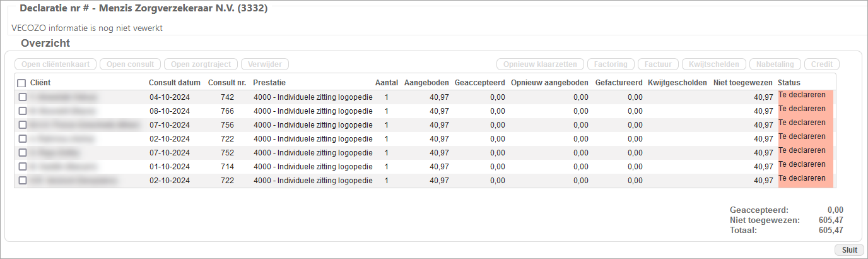This screenshot has height=259, width=868.
Task: Check the box for consult nr. 742
Action: (x=23, y=97)
